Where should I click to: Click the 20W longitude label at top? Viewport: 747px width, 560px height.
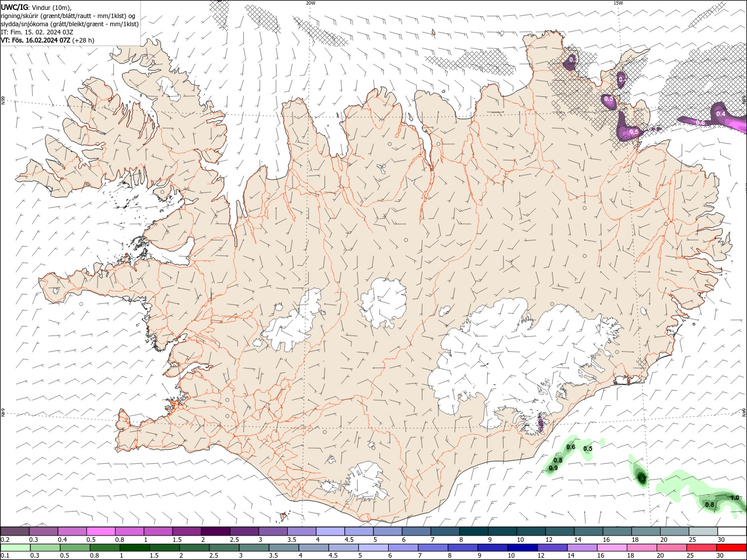[x=310, y=3]
